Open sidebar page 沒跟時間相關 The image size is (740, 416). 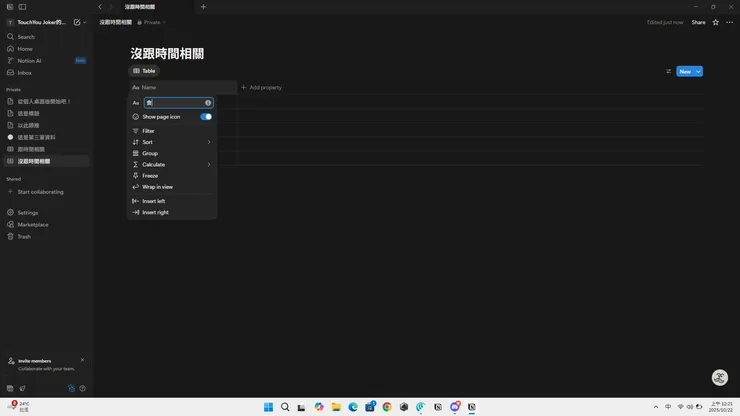point(46,161)
